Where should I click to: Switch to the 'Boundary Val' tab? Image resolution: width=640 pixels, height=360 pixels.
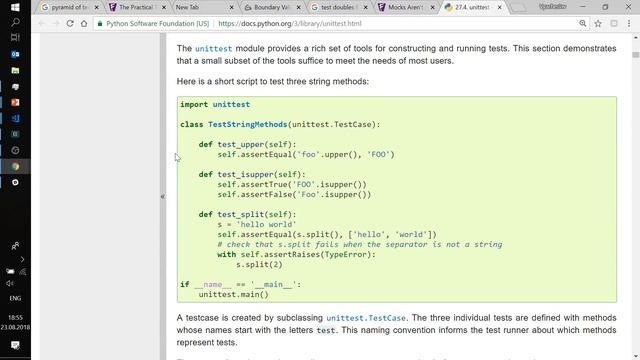coord(271,7)
